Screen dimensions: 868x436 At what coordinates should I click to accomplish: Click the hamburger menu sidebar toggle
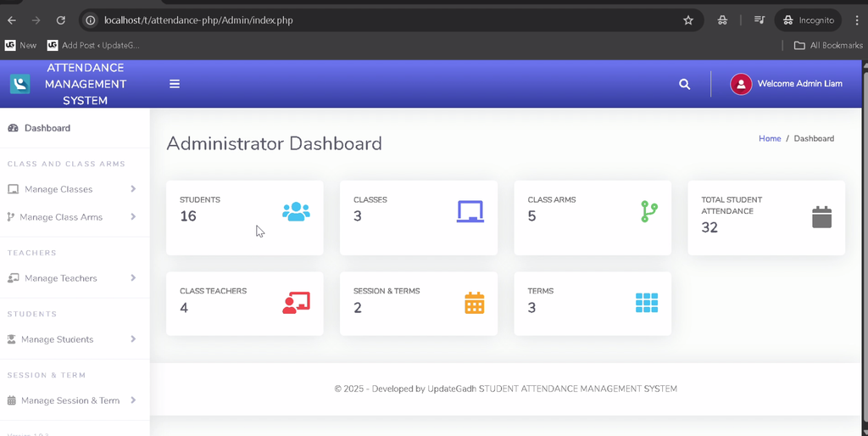point(175,84)
